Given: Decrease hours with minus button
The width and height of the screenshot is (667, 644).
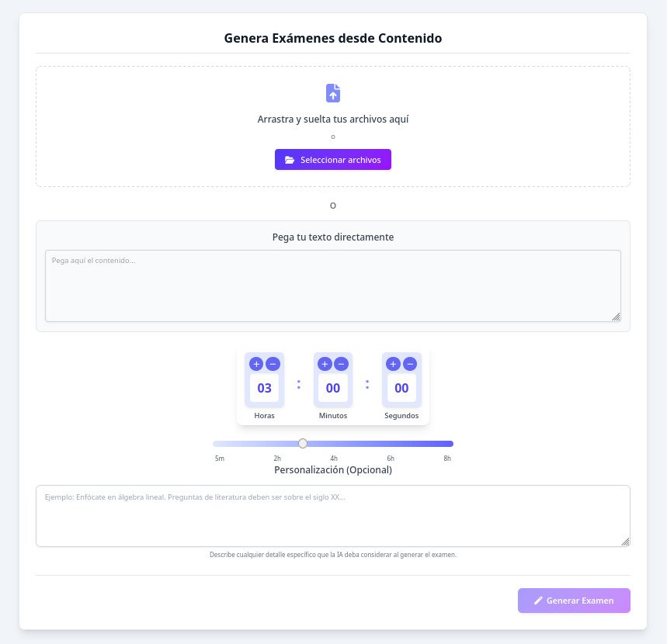Looking at the screenshot, I should coord(273,364).
